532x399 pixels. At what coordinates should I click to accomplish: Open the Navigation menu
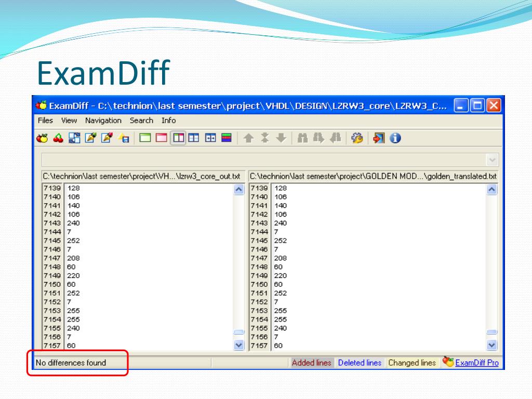pyautogui.click(x=103, y=121)
